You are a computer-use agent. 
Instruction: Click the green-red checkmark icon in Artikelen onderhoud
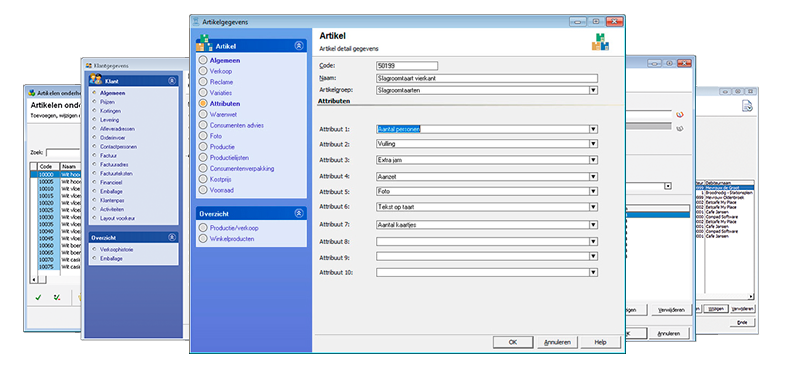57,298
